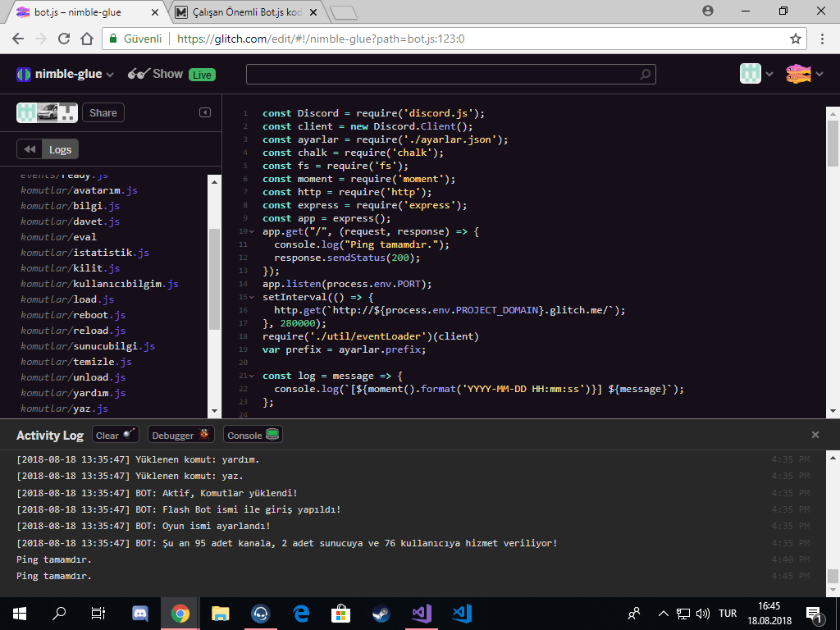Clear the Activity Log
The width and height of the screenshot is (840, 630).
[x=115, y=435]
